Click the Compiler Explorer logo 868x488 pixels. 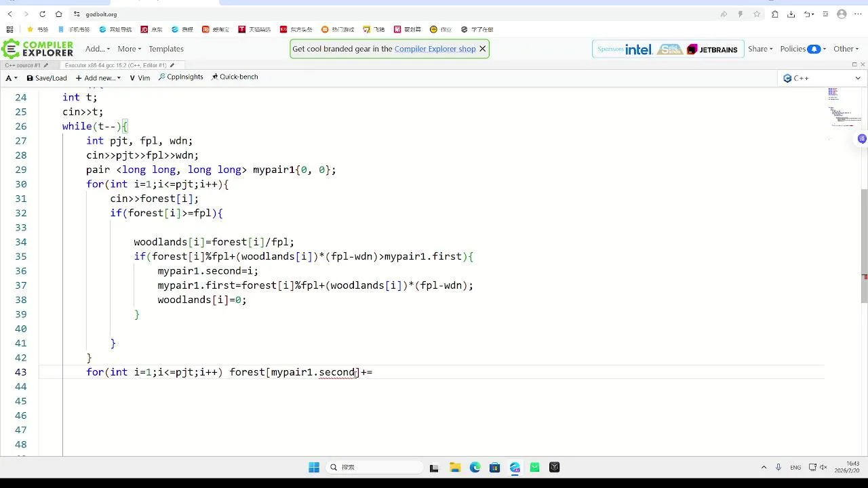(x=37, y=49)
